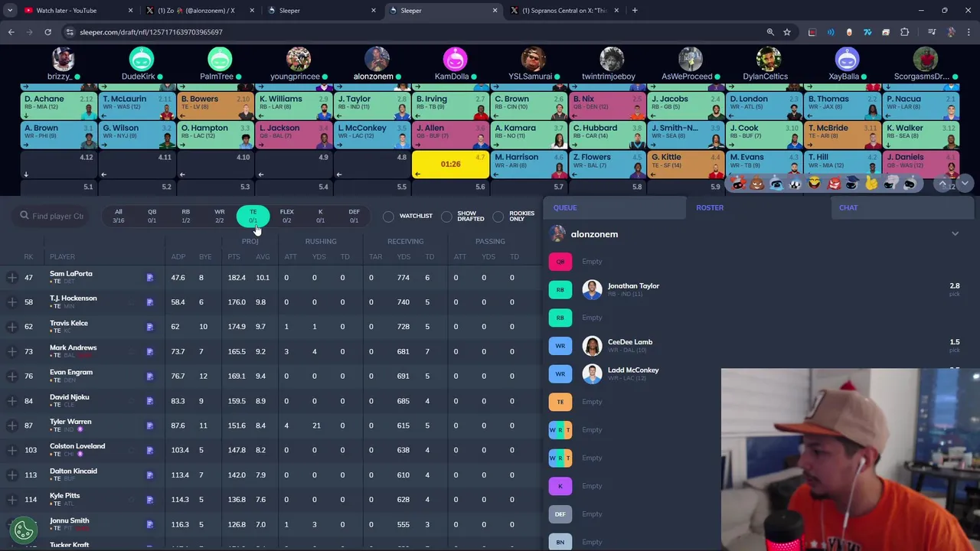Filter players by FLEX position

(x=286, y=216)
